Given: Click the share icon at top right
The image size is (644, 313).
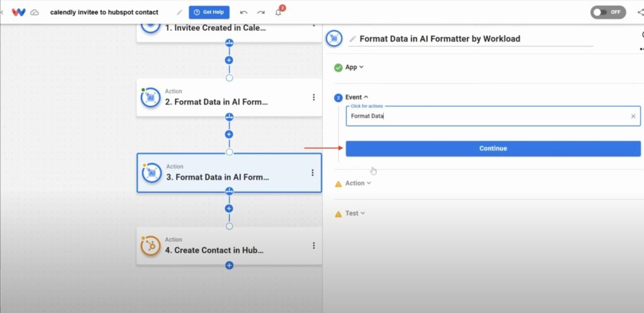Looking at the screenshot, I should (640, 13).
